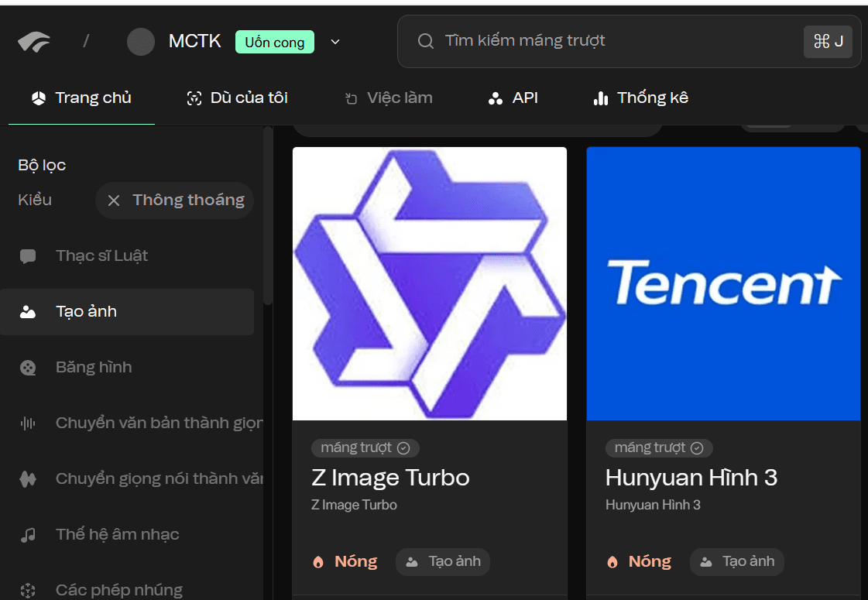Click the Replicate logo icon top-left
The image size is (868, 600).
tap(34, 42)
